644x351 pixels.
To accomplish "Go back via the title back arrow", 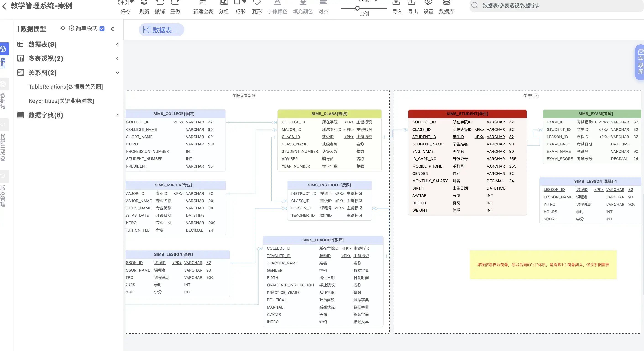I will 4,6.
